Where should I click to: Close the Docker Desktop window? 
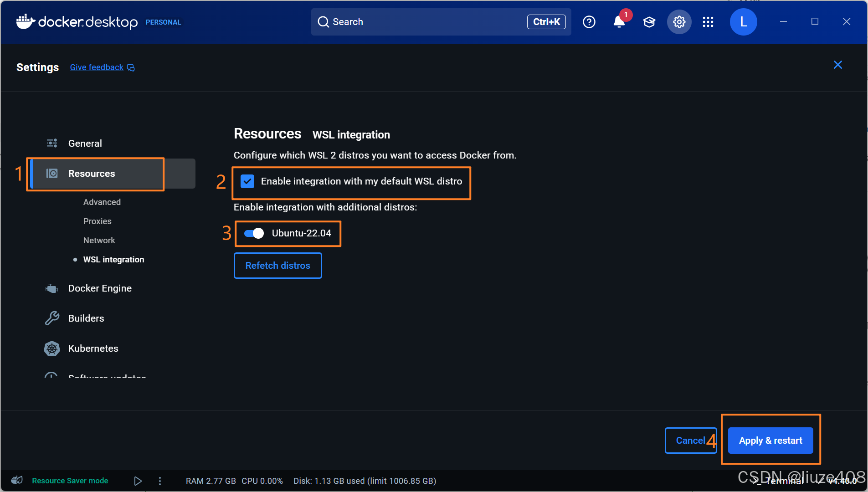pyautogui.click(x=847, y=22)
